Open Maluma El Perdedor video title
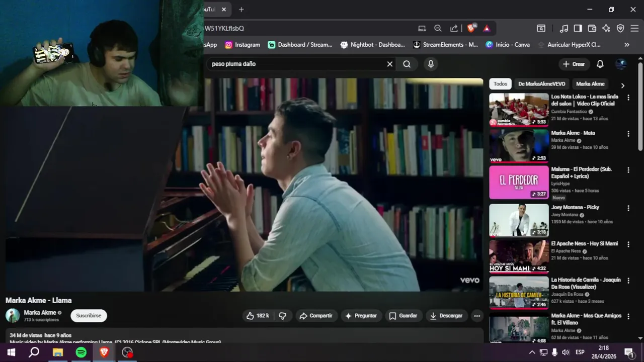This screenshot has height=362, width=644. click(581, 172)
